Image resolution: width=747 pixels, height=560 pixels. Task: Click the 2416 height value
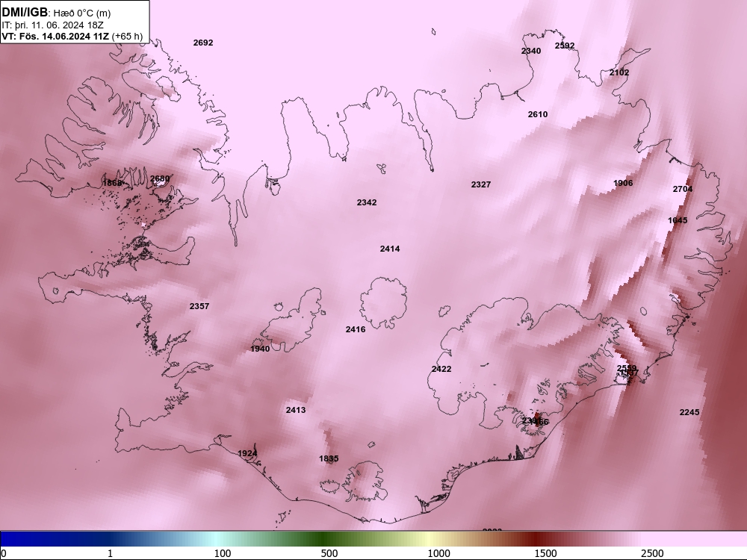pos(356,329)
